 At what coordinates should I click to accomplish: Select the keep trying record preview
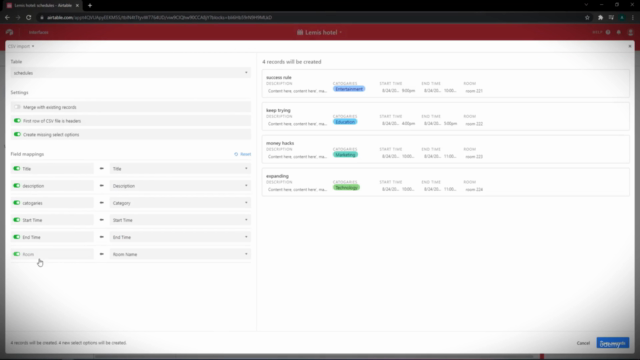(445, 117)
